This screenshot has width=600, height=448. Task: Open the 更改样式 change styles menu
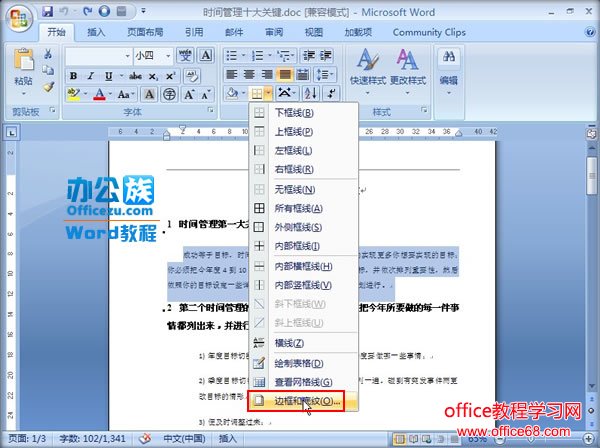coord(408,71)
